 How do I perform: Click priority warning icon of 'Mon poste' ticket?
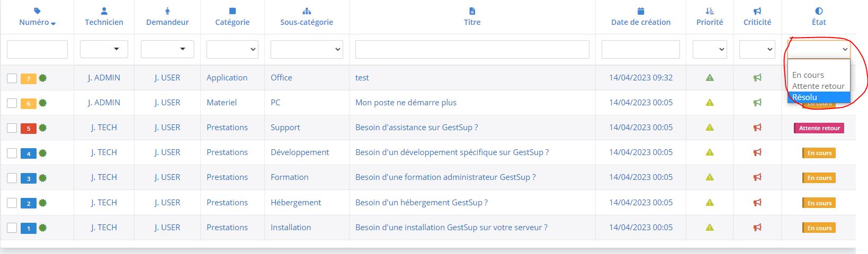coord(710,103)
